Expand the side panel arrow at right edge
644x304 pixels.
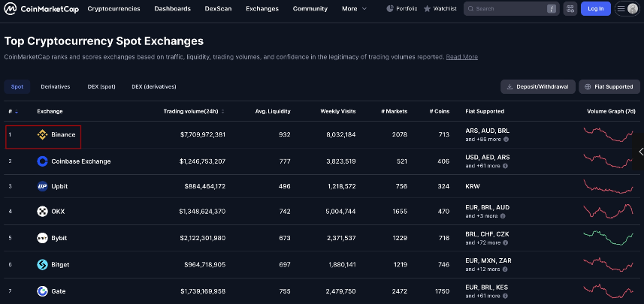tap(640, 152)
